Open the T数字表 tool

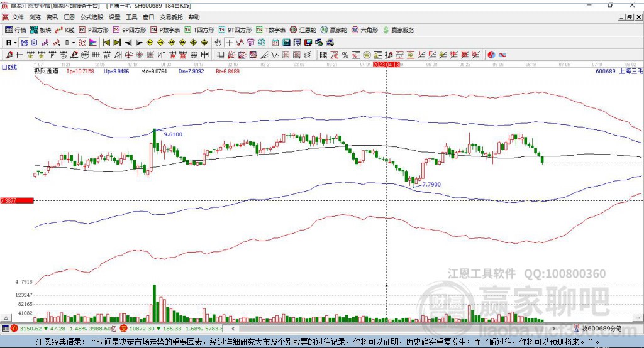[270, 30]
